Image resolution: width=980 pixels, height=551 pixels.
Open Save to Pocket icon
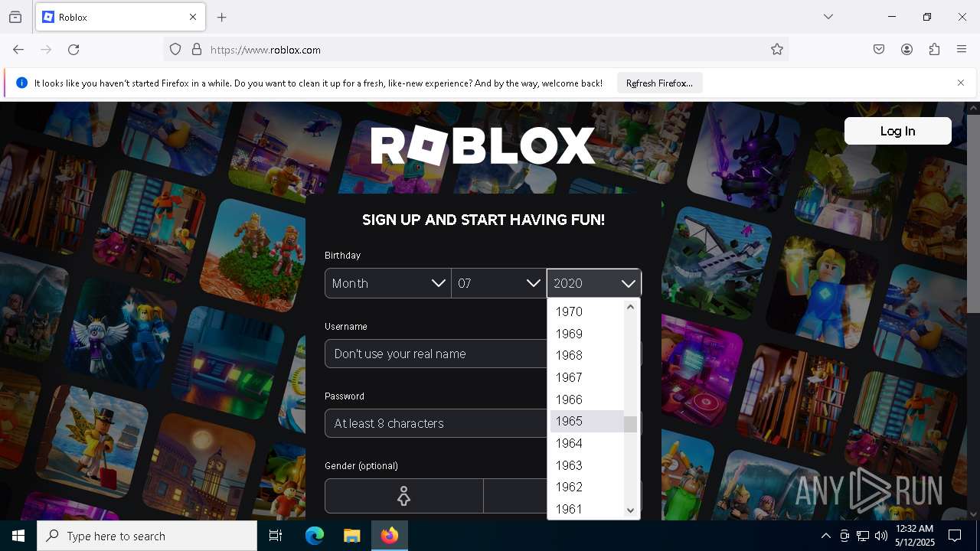point(879,49)
